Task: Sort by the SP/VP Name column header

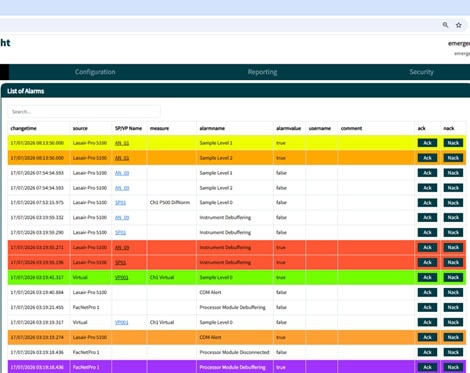Action: pyautogui.click(x=128, y=128)
